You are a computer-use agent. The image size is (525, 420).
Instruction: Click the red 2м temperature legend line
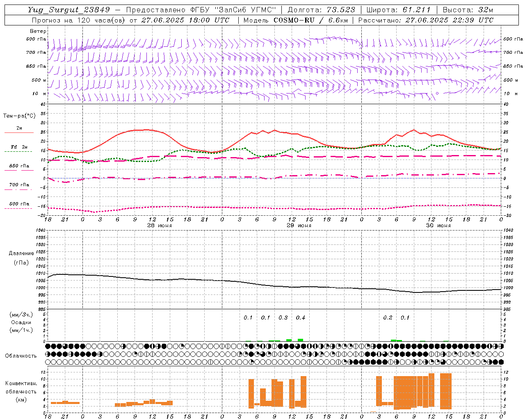pos(19,132)
